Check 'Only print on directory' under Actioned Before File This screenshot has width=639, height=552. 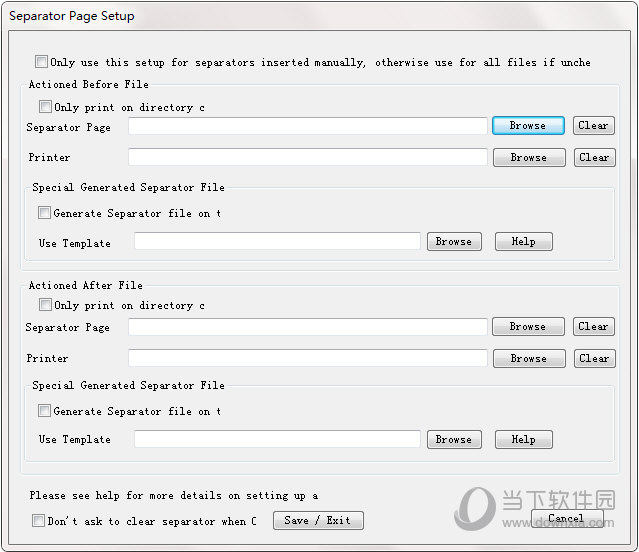(45, 107)
